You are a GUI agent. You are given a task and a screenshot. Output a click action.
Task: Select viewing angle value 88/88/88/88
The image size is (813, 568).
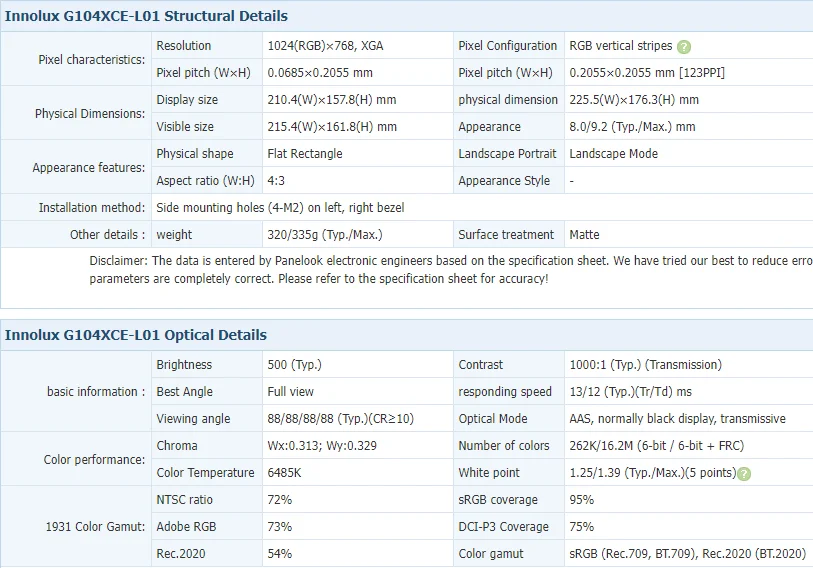click(341, 419)
